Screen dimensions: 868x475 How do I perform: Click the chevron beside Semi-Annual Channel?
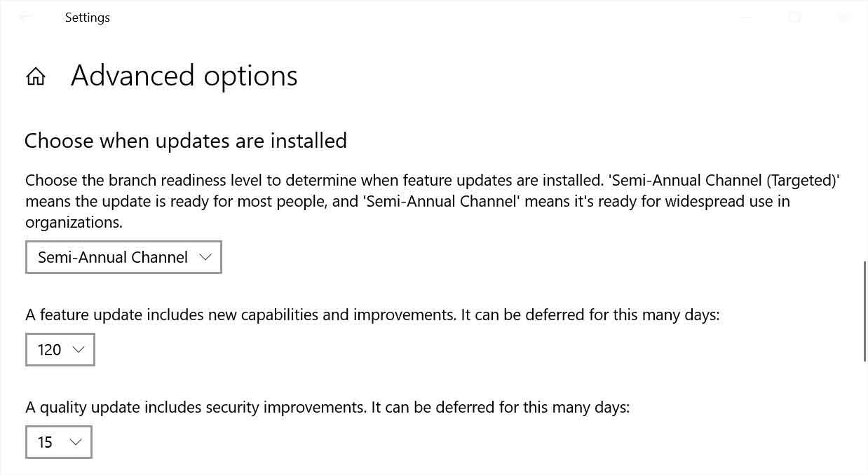205,257
